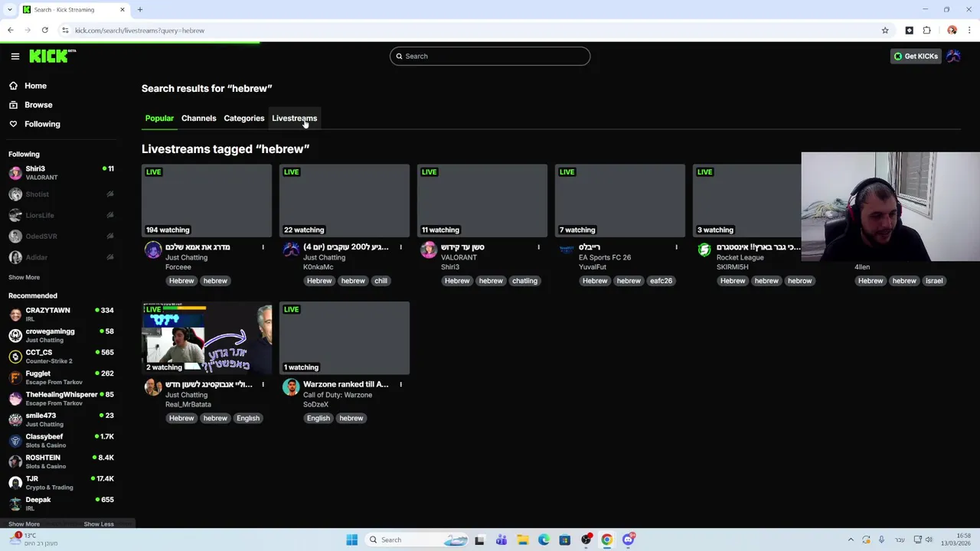Open Browse from the sidebar
The height and width of the screenshot is (551, 980).
point(38,105)
